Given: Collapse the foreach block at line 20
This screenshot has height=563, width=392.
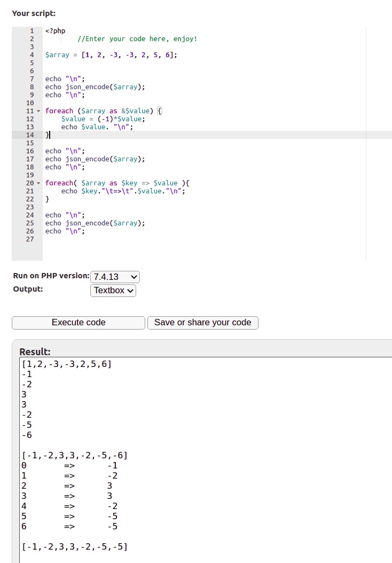Looking at the screenshot, I should pos(38,183).
